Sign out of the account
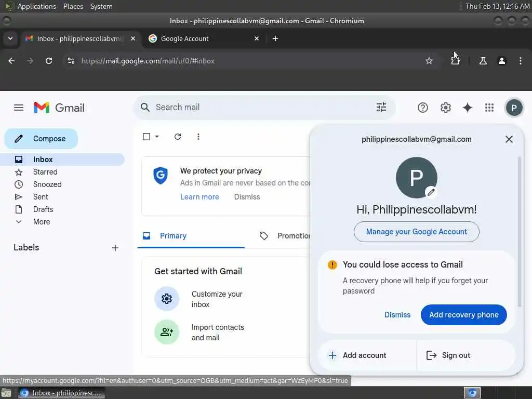This screenshot has height=399, width=532. tap(466, 355)
